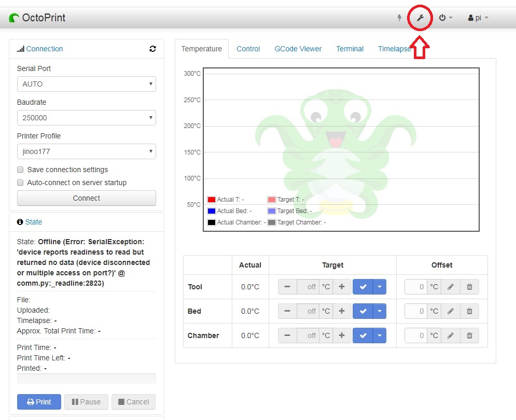
Task: Open Tool temperature preset dropdown arrow
Action: [380, 287]
